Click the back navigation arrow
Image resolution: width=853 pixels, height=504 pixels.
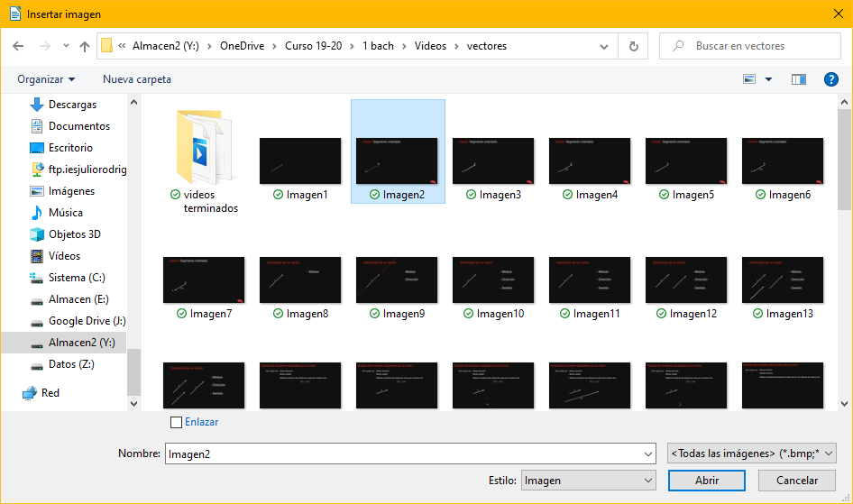18,46
